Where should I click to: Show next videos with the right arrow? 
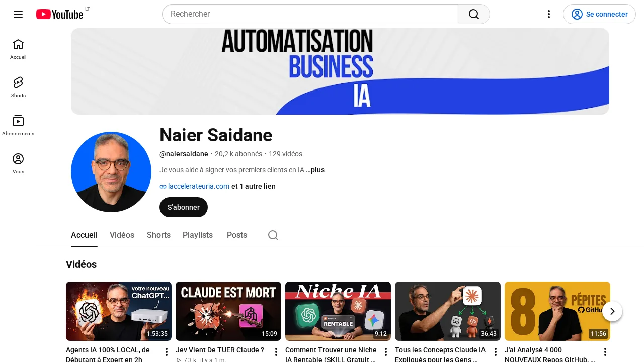(612, 311)
